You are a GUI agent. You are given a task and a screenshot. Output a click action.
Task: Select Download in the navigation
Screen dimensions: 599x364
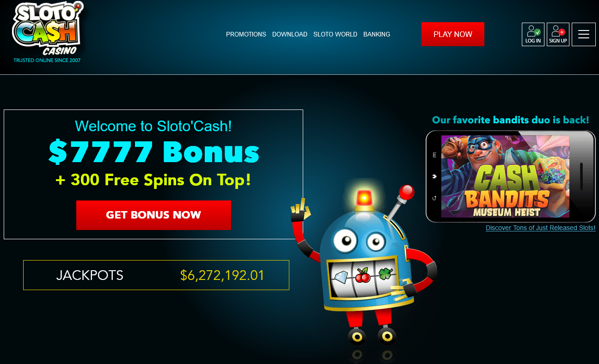pos(290,34)
